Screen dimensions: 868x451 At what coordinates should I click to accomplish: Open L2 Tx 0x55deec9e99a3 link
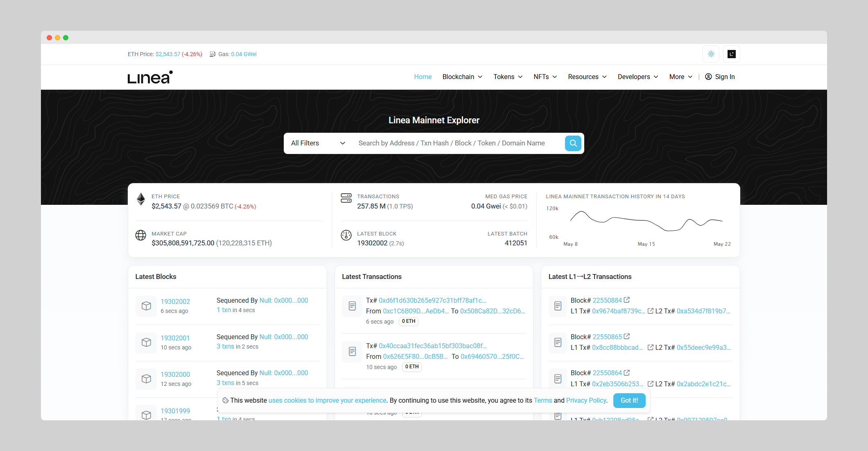tap(703, 347)
